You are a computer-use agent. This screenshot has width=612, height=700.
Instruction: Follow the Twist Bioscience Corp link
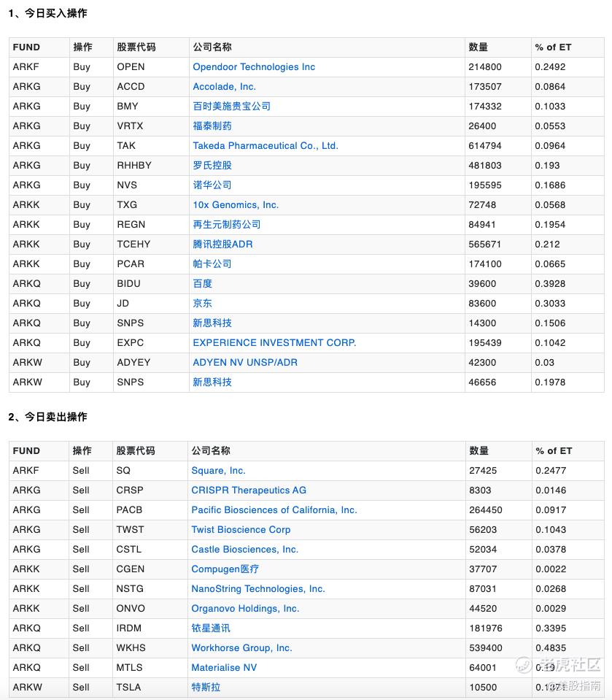point(241,529)
